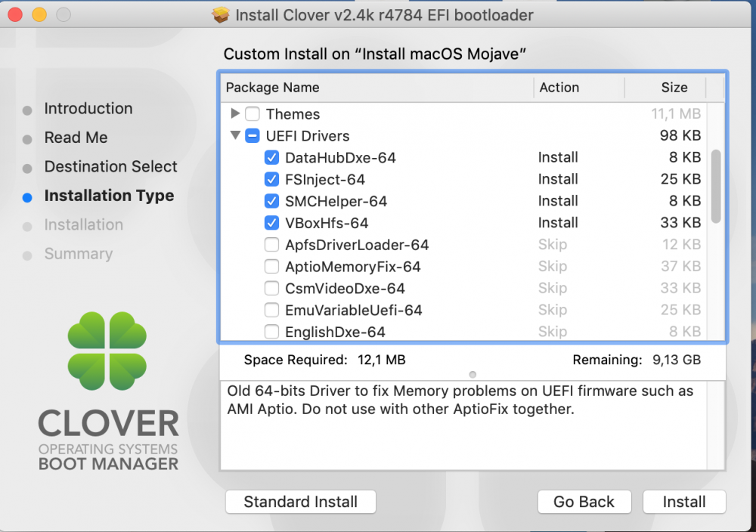Enable ApfsDriverLoader-64 checkbox

271,245
